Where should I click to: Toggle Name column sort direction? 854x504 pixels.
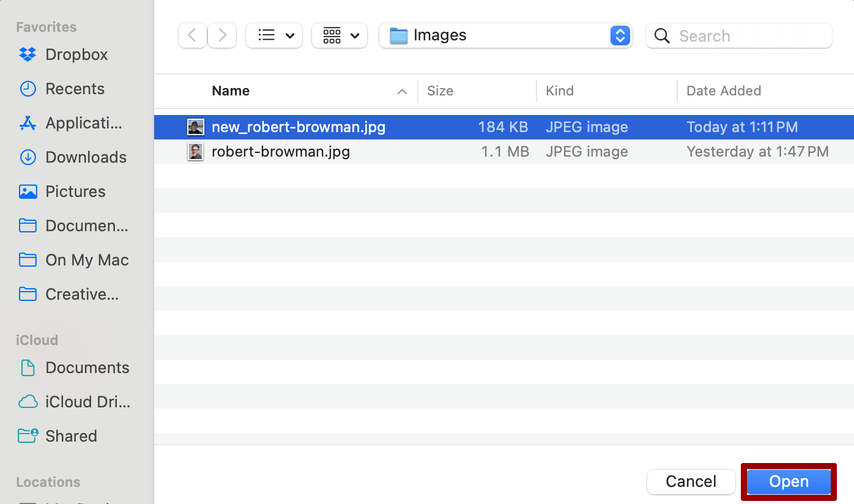[231, 91]
